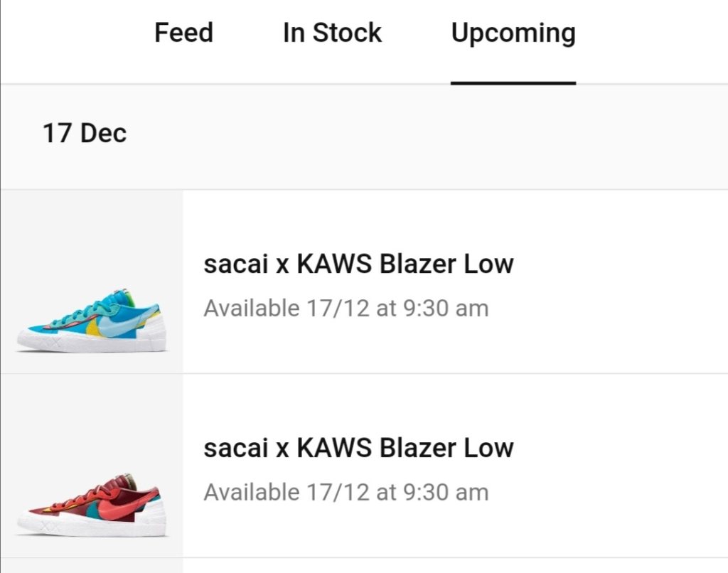Open the first sacai x KAWS Blazer Low title
The image size is (728, 573).
[x=358, y=264]
